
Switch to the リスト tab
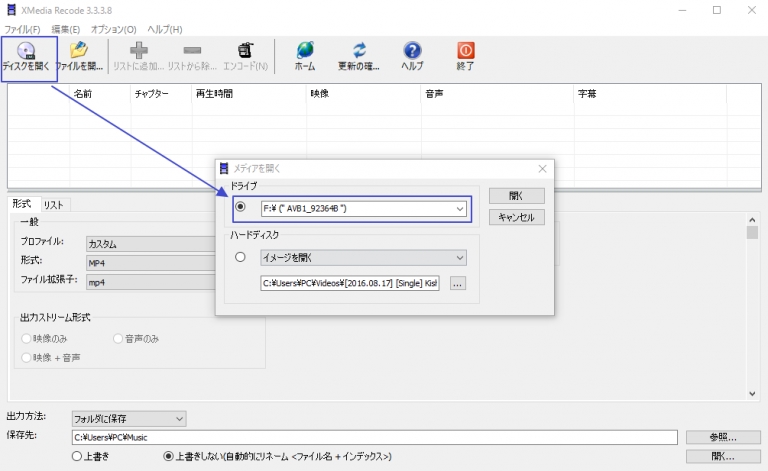coord(53,204)
